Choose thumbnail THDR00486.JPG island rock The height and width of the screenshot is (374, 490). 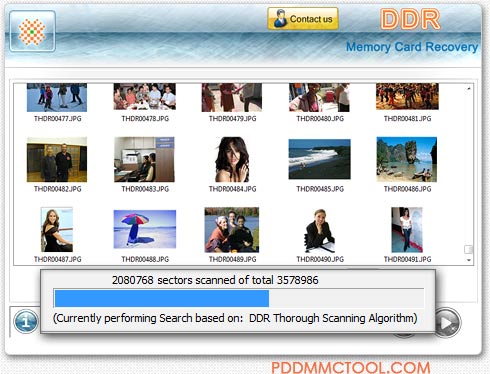coord(407,160)
